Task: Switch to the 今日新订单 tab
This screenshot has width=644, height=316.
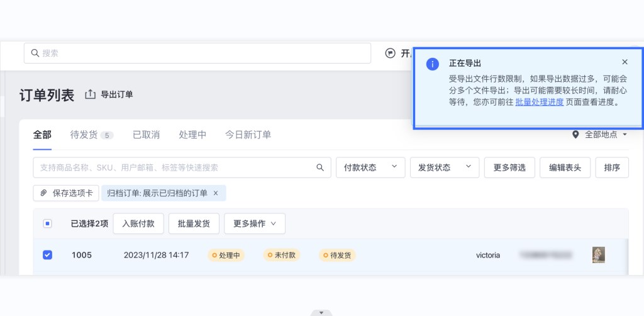Action: 248,135
